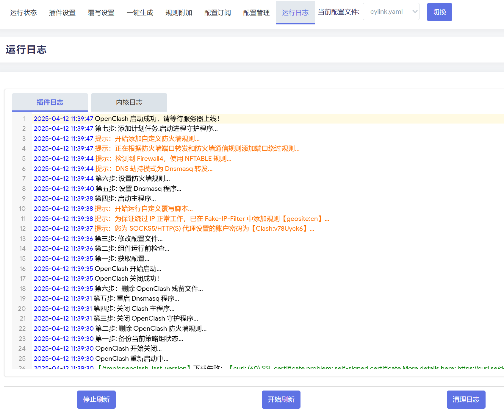The height and width of the screenshot is (420, 504).
Task: Go to 配置管理 tab
Action: [x=256, y=13]
